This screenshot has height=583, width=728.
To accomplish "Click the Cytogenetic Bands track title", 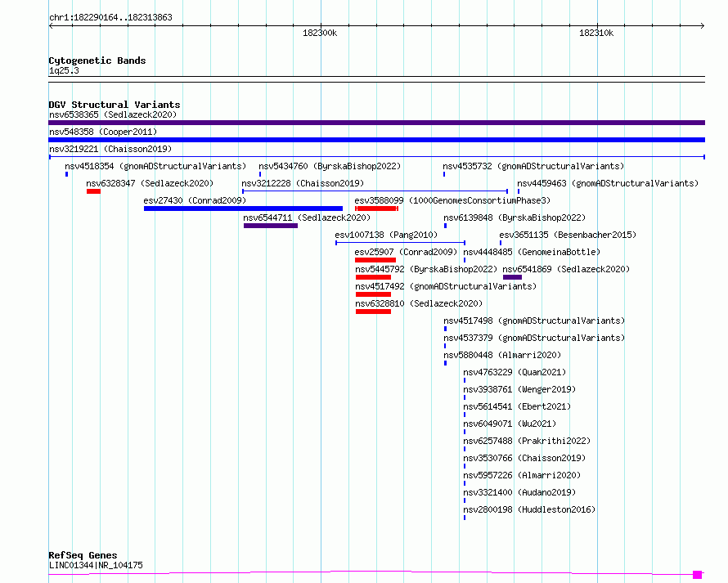I will click(97, 61).
